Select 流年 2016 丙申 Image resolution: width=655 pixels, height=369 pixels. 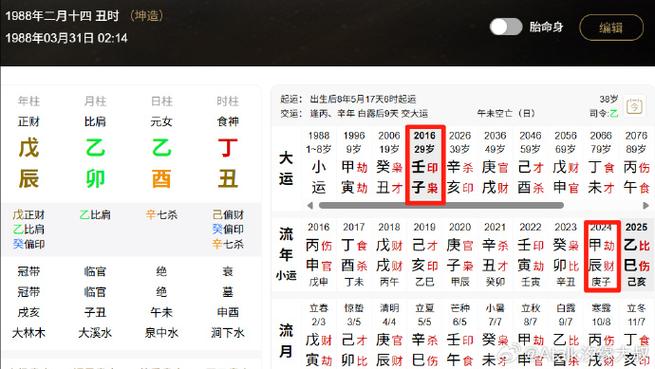(x=319, y=255)
